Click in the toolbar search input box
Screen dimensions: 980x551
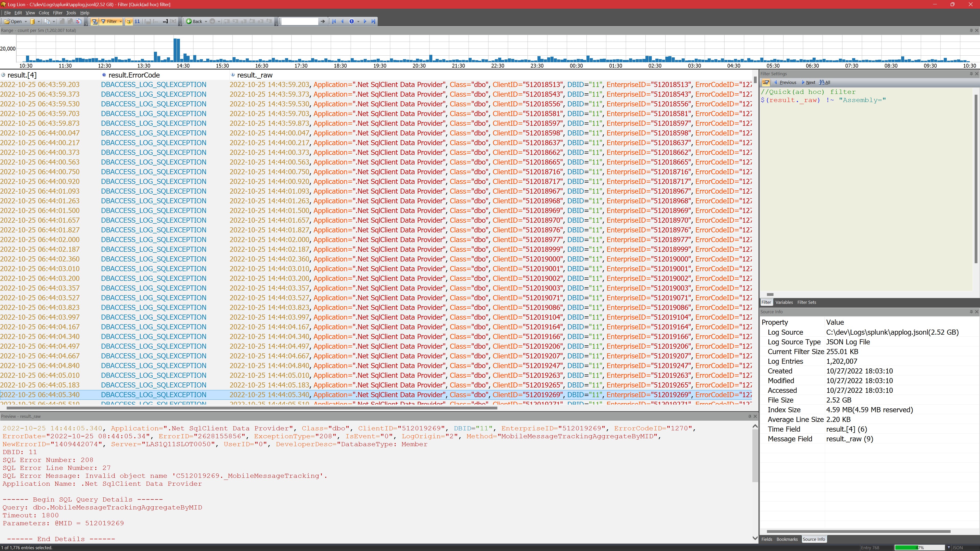300,21
